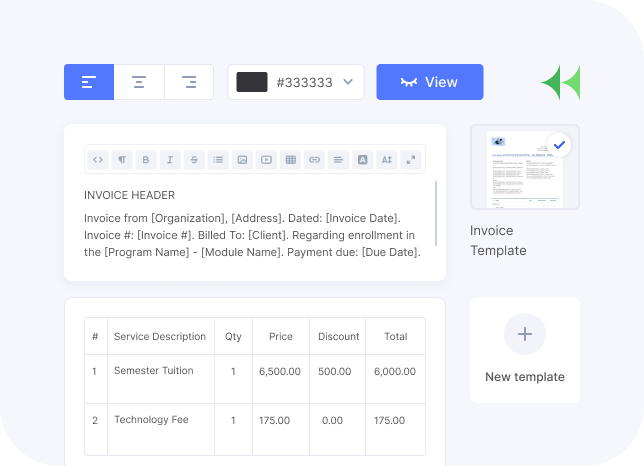Insert a table in editor
The image size is (644, 466).
tap(290, 160)
